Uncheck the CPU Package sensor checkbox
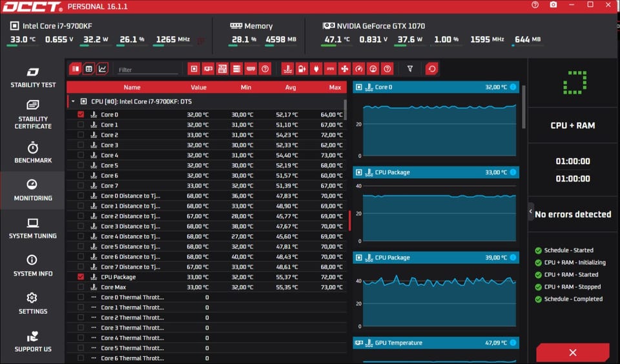Image resolution: width=620 pixels, height=364 pixels. click(x=81, y=277)
